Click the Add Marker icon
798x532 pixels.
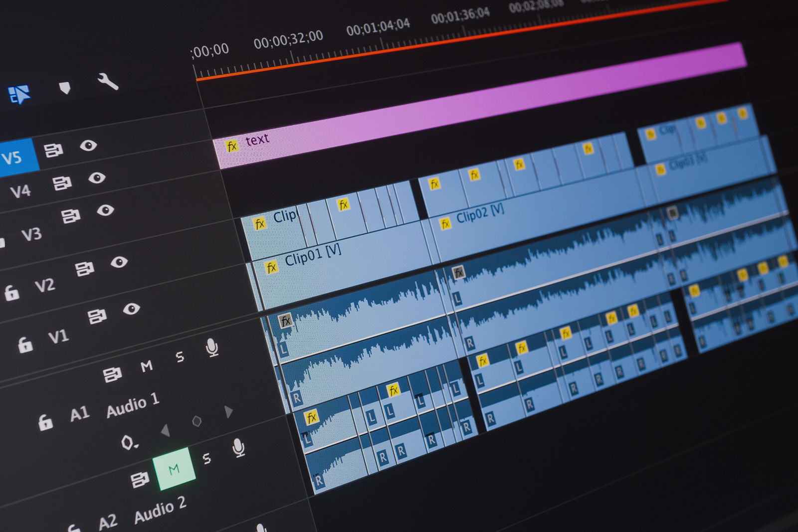pyautogui.click(x=65, y=88)
